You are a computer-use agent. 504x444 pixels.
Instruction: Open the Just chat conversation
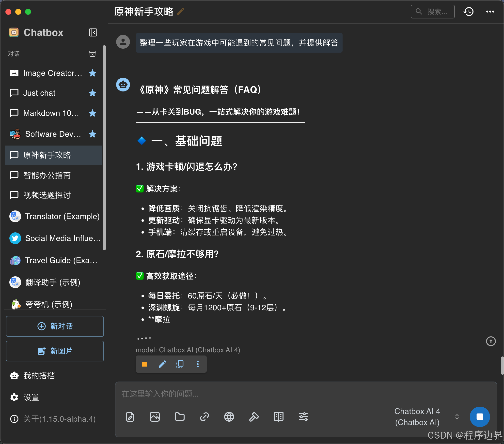click(53, 93)
